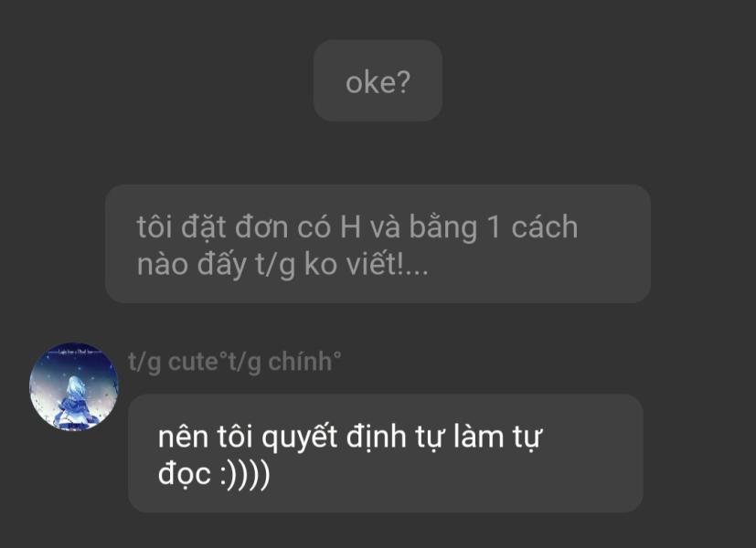The height and width of the screenshot is (548, 756).
Task: Click the ":))))" emoticon in the last message
Action: tap(244, 474)
